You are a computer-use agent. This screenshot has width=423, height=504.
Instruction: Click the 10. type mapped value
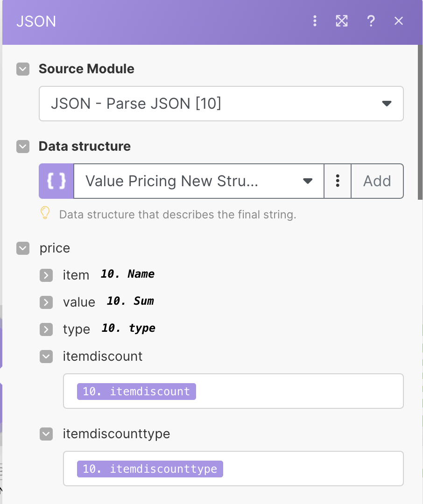(129, 328)
